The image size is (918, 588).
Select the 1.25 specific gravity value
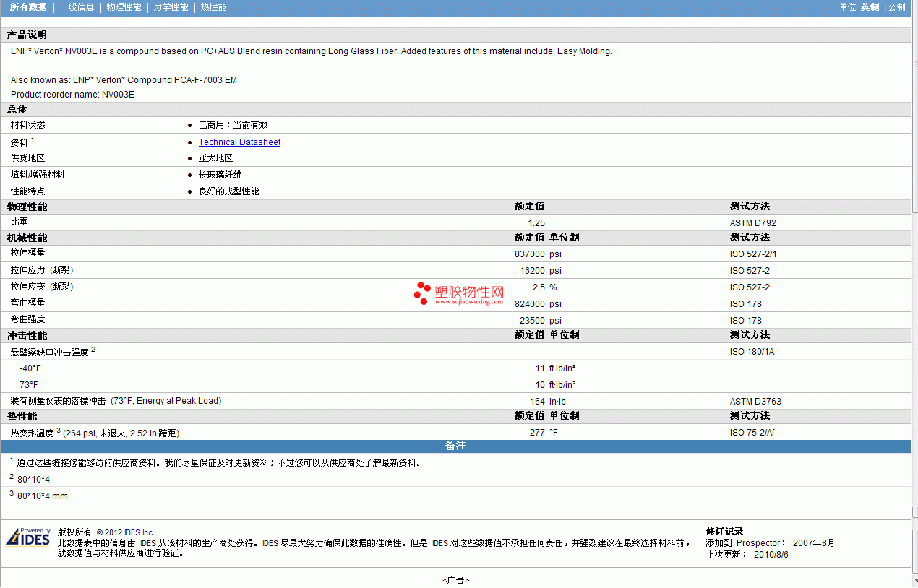536,223
